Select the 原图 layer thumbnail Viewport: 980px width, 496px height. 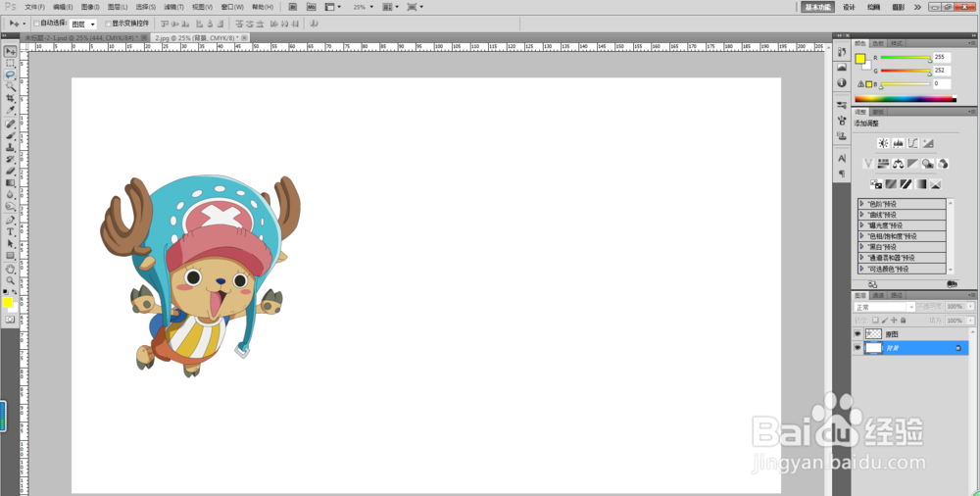(873, 334)
